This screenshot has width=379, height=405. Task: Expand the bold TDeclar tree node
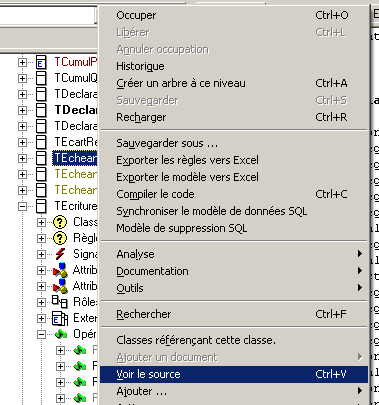(22, 110)
